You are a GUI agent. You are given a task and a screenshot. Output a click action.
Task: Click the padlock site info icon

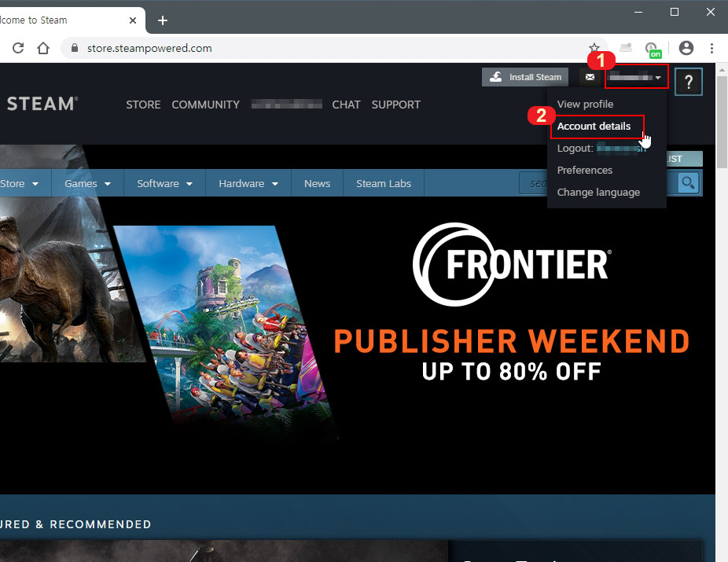(74, 48)
